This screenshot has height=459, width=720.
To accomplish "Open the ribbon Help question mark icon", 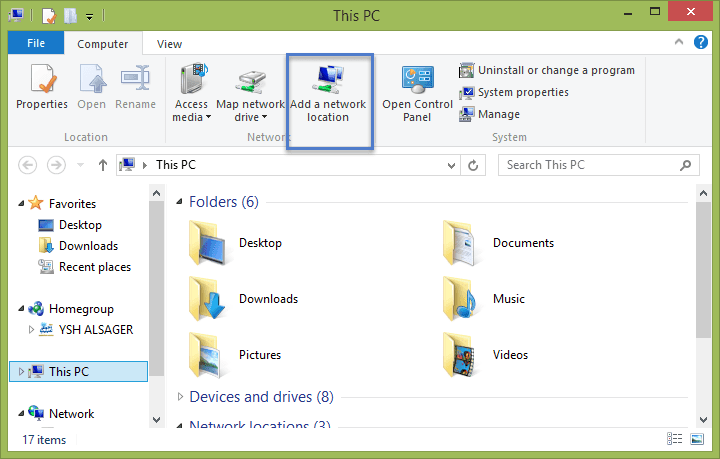I will 701,42.
